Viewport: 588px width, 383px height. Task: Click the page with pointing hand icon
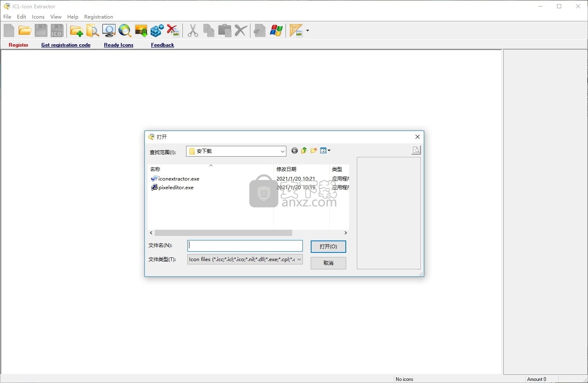260,31
